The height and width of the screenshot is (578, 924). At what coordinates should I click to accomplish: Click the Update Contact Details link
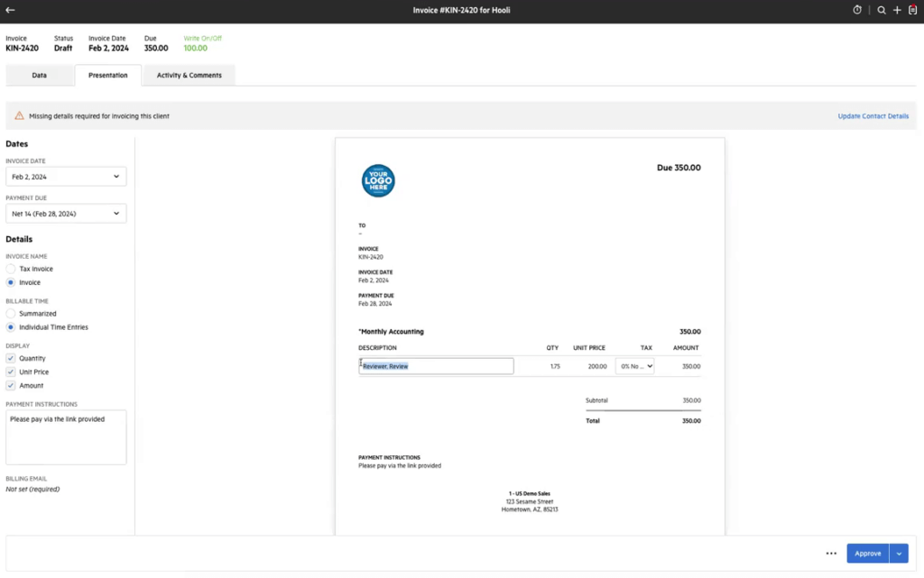873,116
